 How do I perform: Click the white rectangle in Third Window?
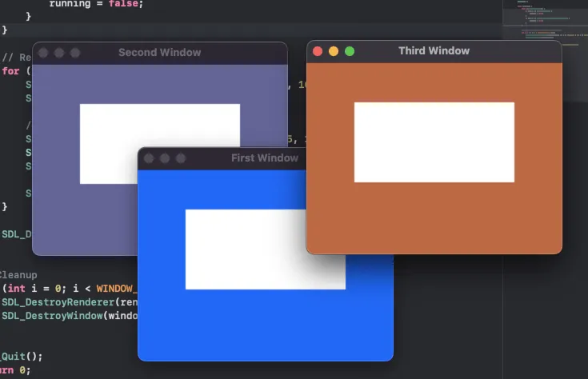[434, 142]
